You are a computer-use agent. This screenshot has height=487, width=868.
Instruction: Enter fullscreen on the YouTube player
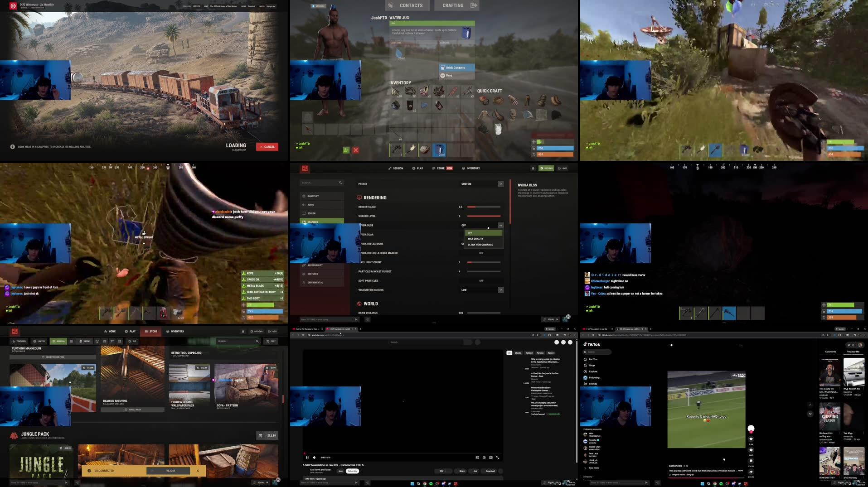499,457
